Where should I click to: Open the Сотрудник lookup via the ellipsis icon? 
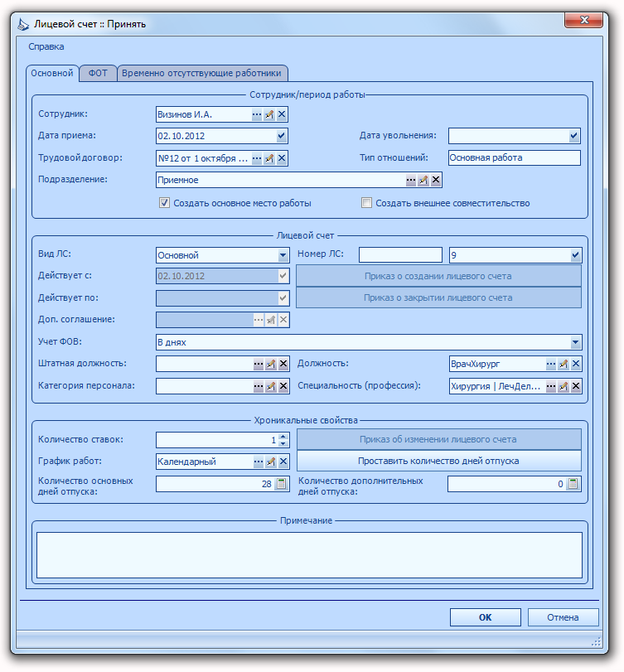pos(256,114)
